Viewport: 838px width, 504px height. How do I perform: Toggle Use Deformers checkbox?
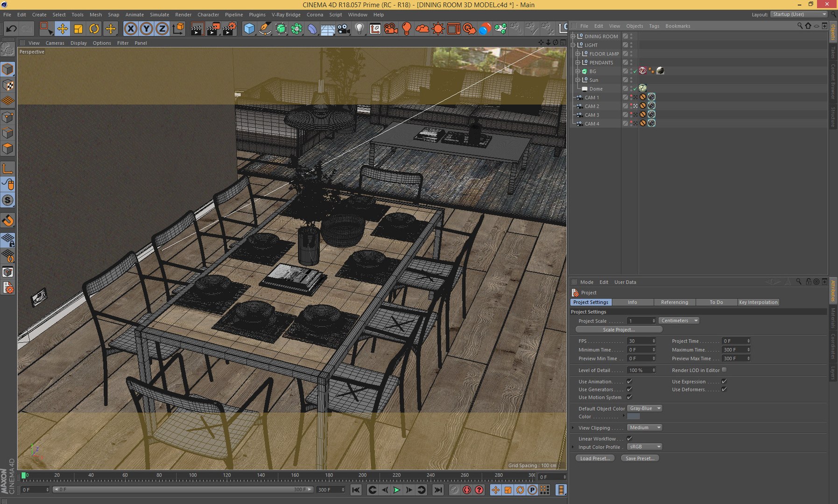click(724, 389)
